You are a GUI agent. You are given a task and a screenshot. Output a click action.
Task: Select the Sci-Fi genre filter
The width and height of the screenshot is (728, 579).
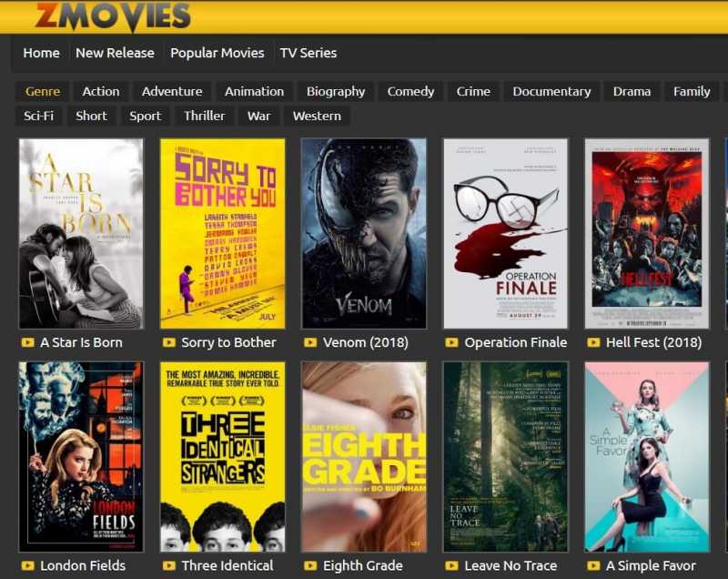pos(39,116)
